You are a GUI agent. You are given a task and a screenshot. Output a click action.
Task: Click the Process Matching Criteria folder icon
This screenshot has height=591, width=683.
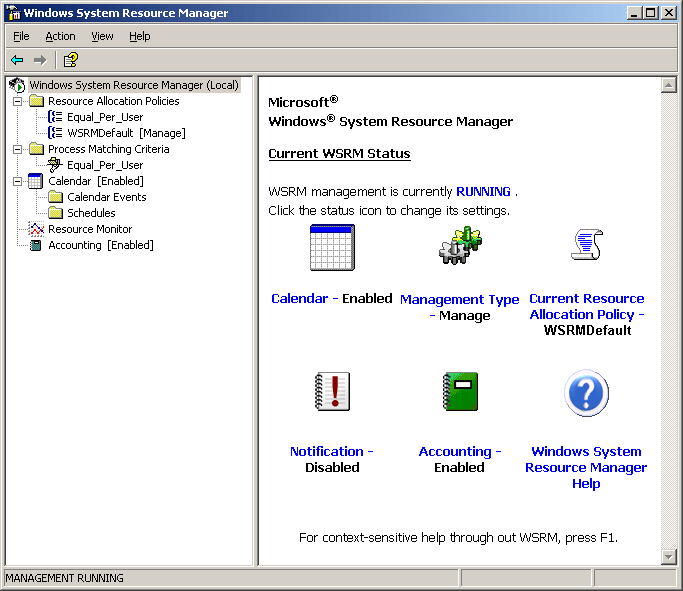(x=37, y=149)
